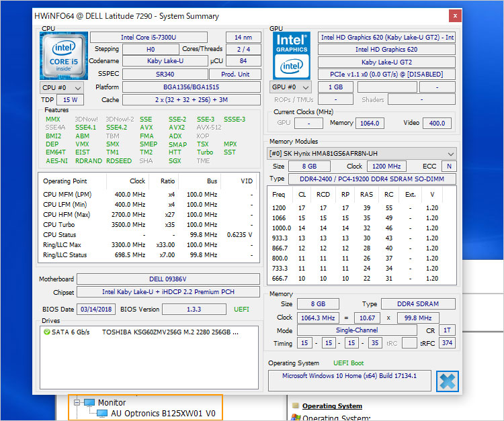Open the GPU #0 selector dropdown

290,87
